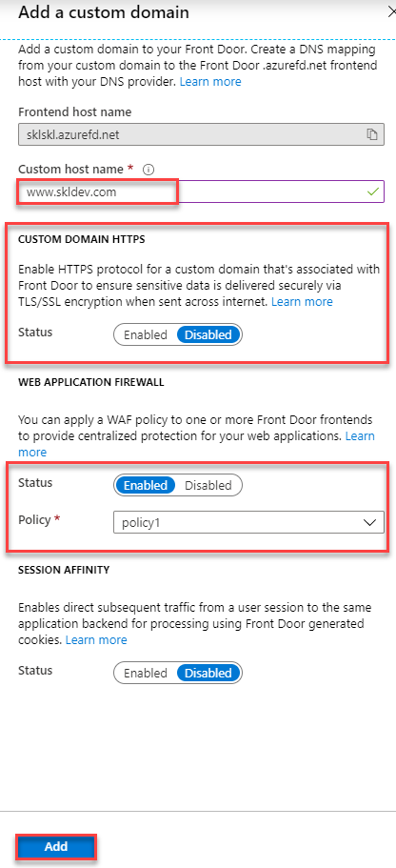Click the Add a custom domain title
The height and width of the screenshot is (868, 396).
tap(104, 12)
